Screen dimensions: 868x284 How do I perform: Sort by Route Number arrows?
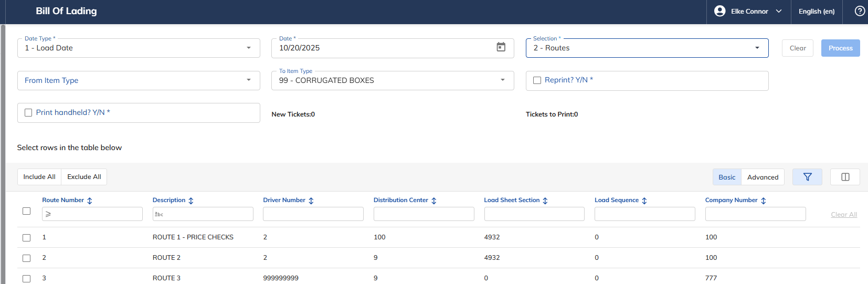tap(90, 201)
